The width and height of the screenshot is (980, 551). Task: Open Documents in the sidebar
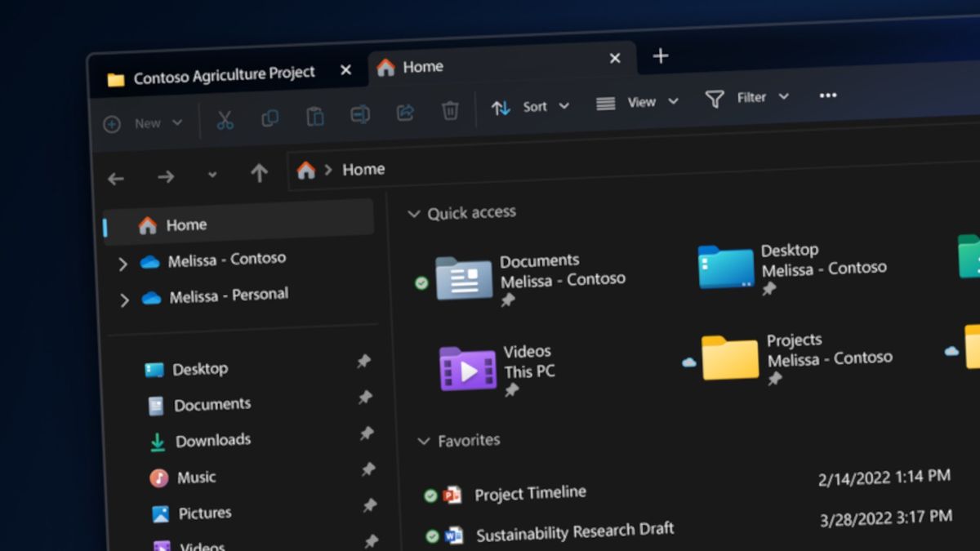pyautogui.click(x=212, y=405)
